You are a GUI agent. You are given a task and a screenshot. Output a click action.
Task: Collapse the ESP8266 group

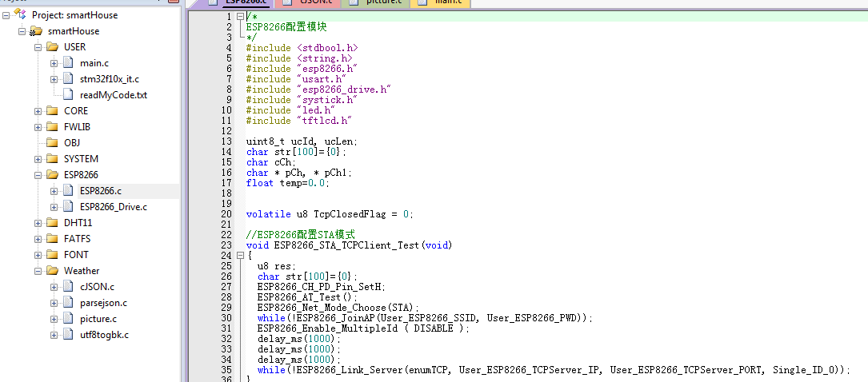click(x=38, y=175)
